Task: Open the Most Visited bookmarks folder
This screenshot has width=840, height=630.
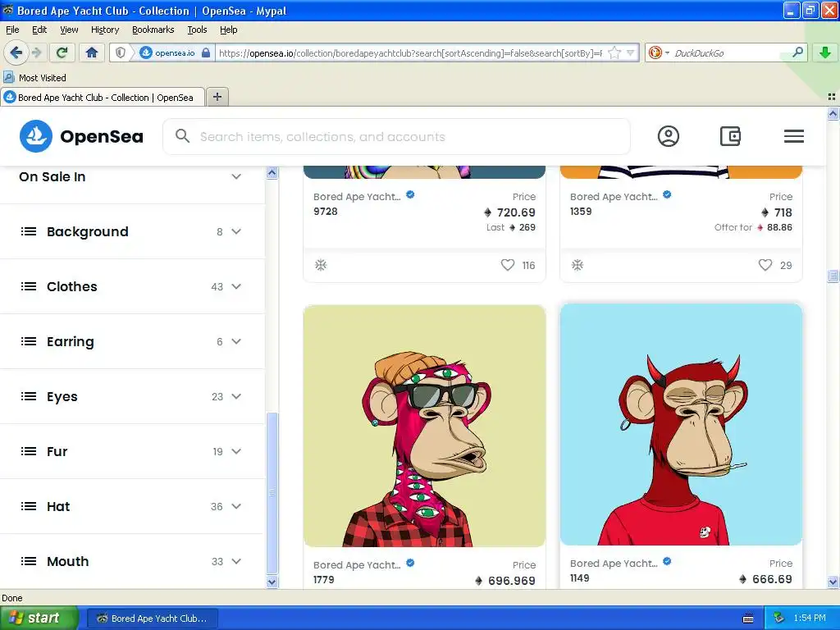Action: coord(34,78)
